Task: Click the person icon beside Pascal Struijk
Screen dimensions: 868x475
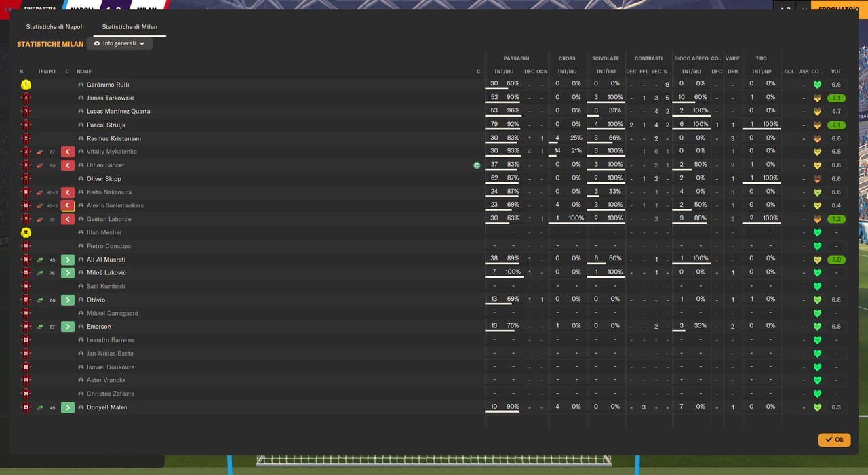Action: click(x=81, y=125)
